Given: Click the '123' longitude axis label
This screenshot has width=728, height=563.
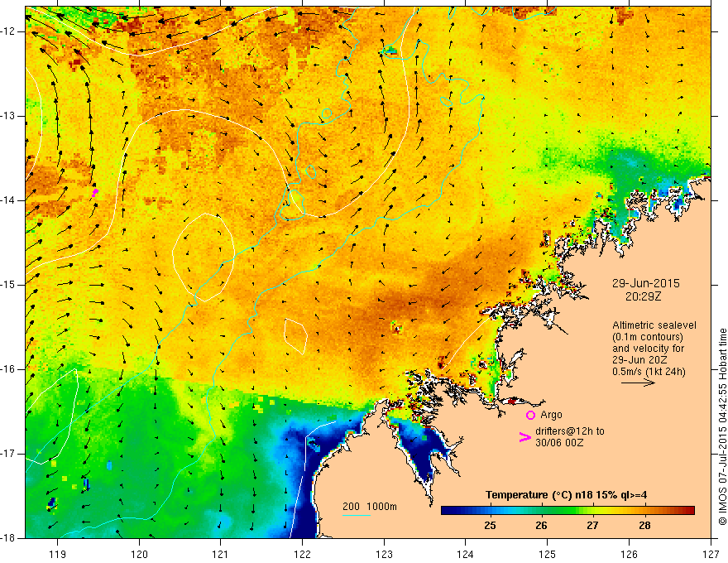Looking at the screenshot, I should click(384, 554).
